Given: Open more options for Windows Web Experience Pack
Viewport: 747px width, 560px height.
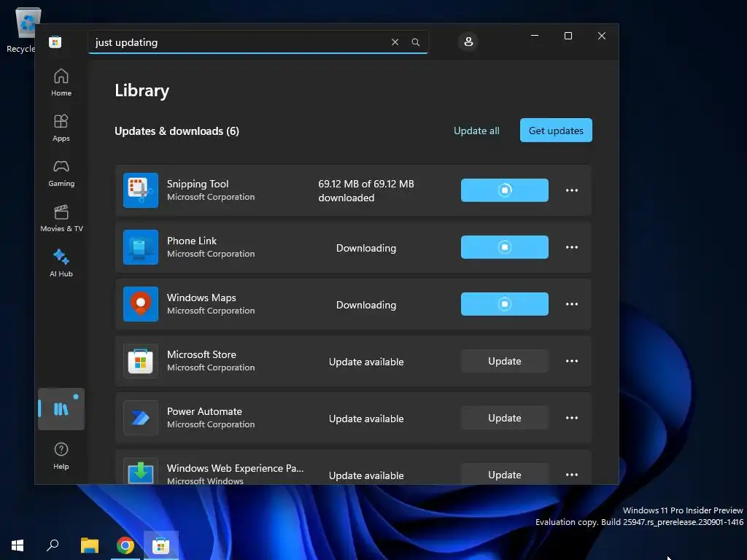Looking at the screenshot, I should [x=572, y=474].
